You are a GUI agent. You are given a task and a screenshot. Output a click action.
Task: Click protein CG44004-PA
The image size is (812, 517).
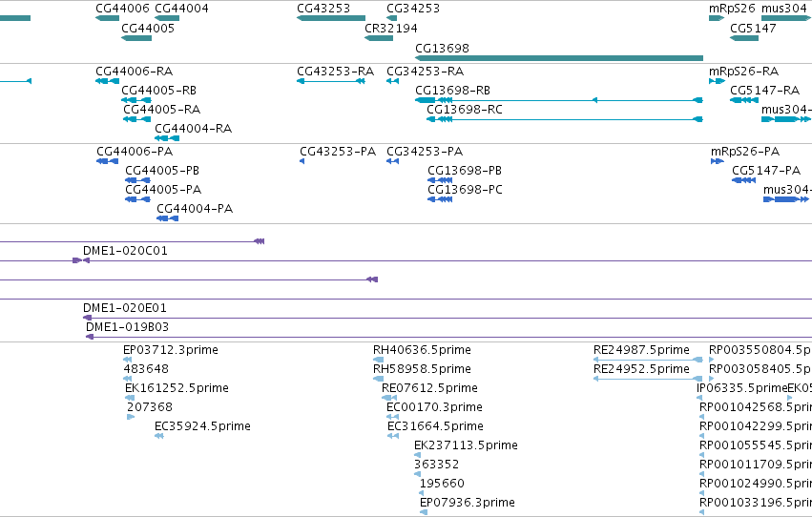pyautogui.click(x=195, y=209)
